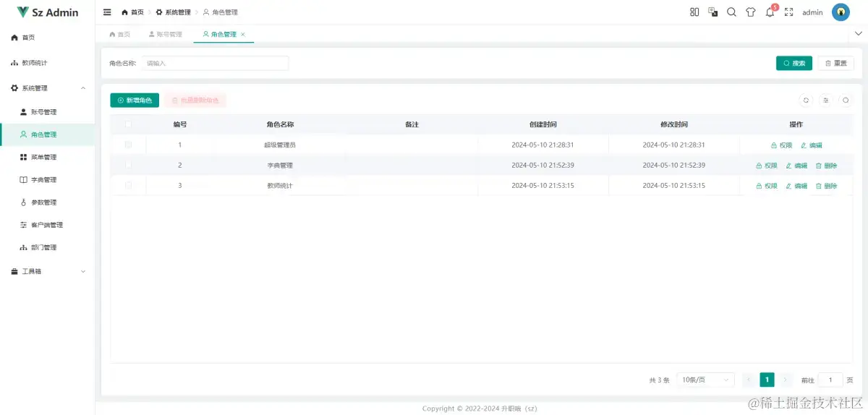Image resolution: width=868 pixels, height=415 pixels.
Task: Click the previous page arrow
Action: 748,380
